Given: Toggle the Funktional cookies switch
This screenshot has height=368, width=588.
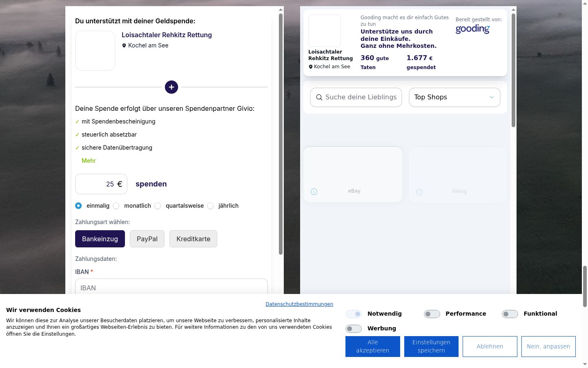Looking at the screenshot, I should pyautogui.click(x=510, y=314).
